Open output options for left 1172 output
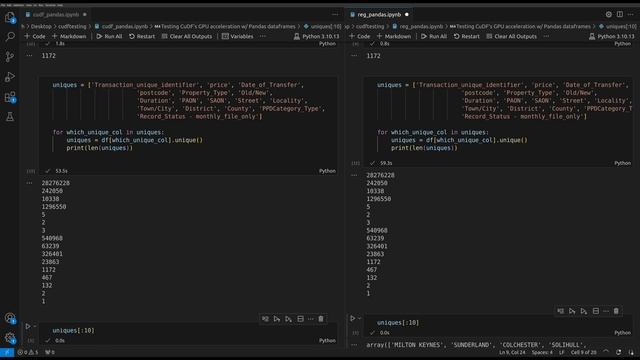Screen dimensions: 640x360 [x=29, y=56]
